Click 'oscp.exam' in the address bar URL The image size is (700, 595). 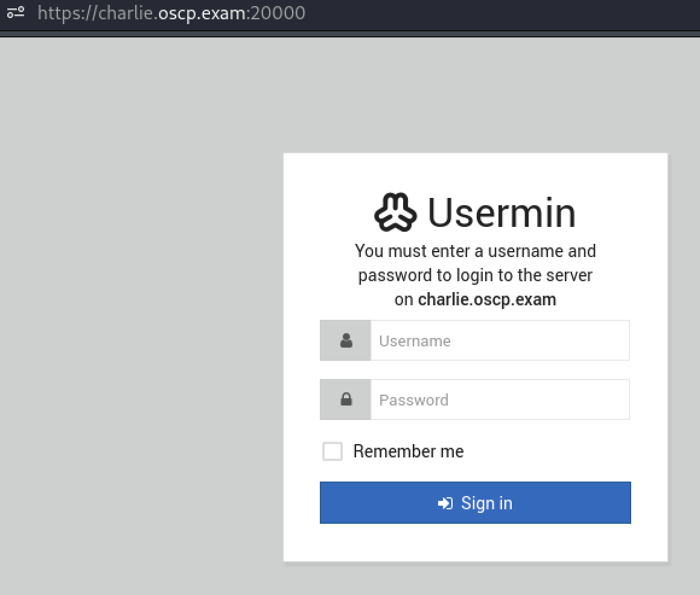tap(202, 13)
